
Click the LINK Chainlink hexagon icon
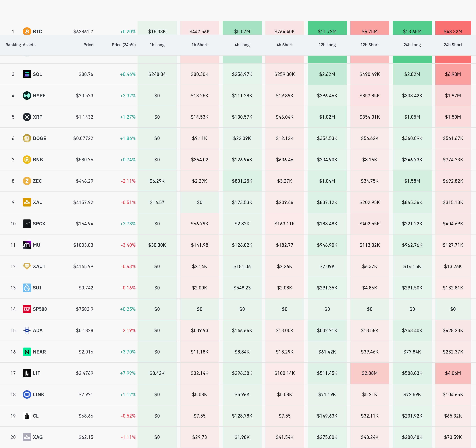click(x=27, y=394)
